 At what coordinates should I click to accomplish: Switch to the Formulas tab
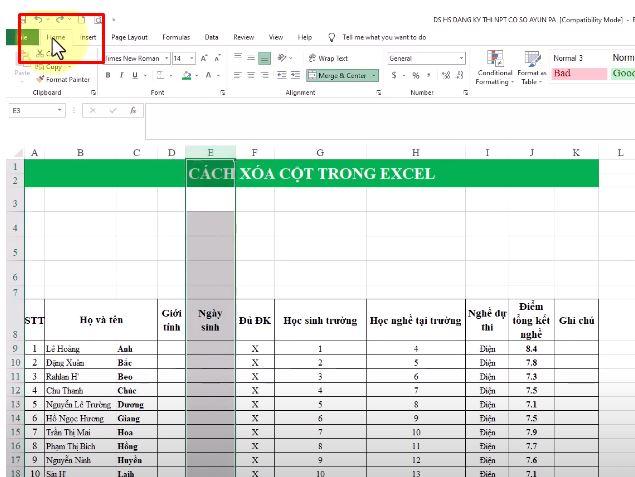176,37
